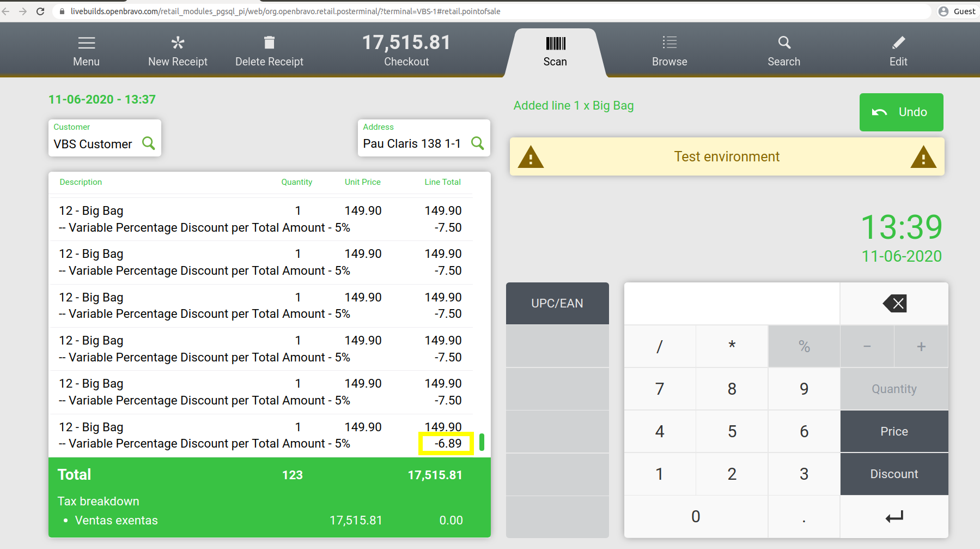
Task: Tap keypad digit 5
Action: pyautogui.click(x=732, y=431)
